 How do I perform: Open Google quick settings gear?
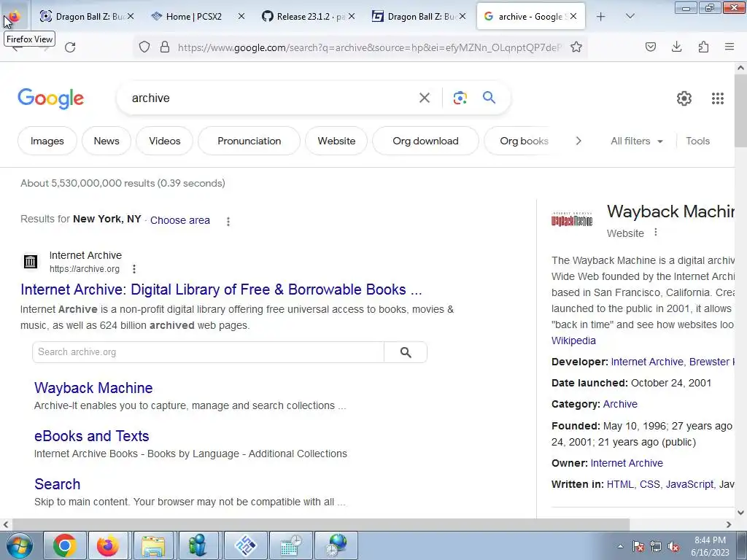tap(684, 98)
